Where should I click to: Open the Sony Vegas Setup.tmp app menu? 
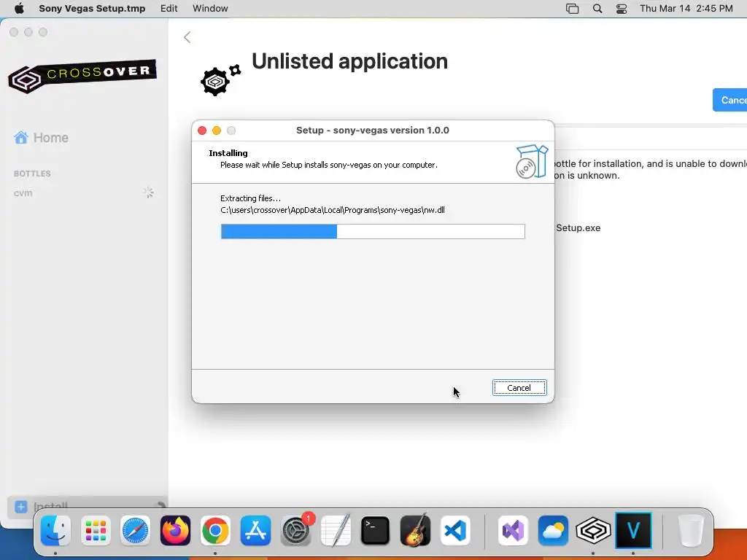pyautogui.click(x=92, y=8)
